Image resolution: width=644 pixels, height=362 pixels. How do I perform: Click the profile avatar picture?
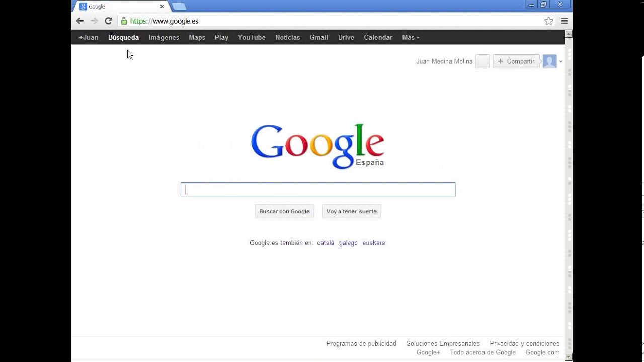pyautogui.click(x=549, y=61)
